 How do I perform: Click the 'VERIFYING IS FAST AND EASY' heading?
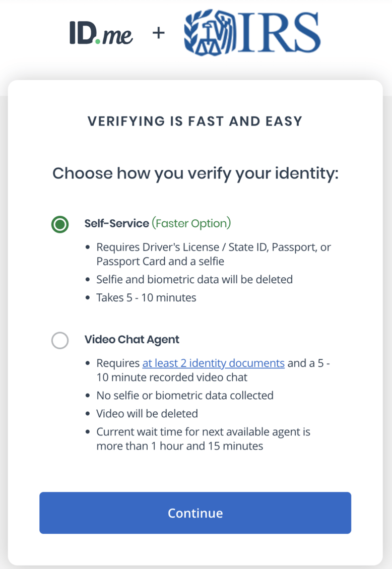coord(195,121)
